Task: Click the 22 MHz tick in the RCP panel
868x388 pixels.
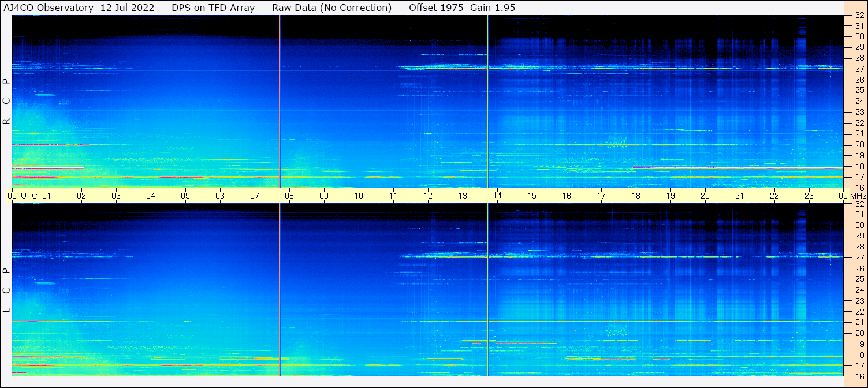Action: pos(859,123)
